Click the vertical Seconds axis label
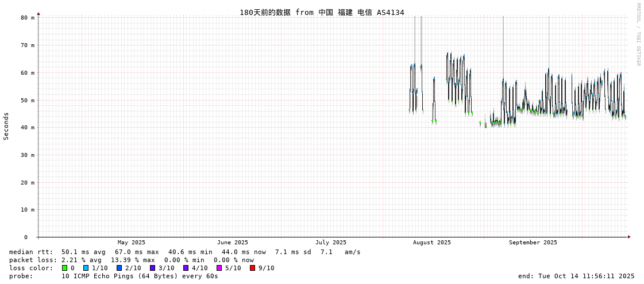The height and width of the screenshot is (284, 644). click(x=6, y=126)
